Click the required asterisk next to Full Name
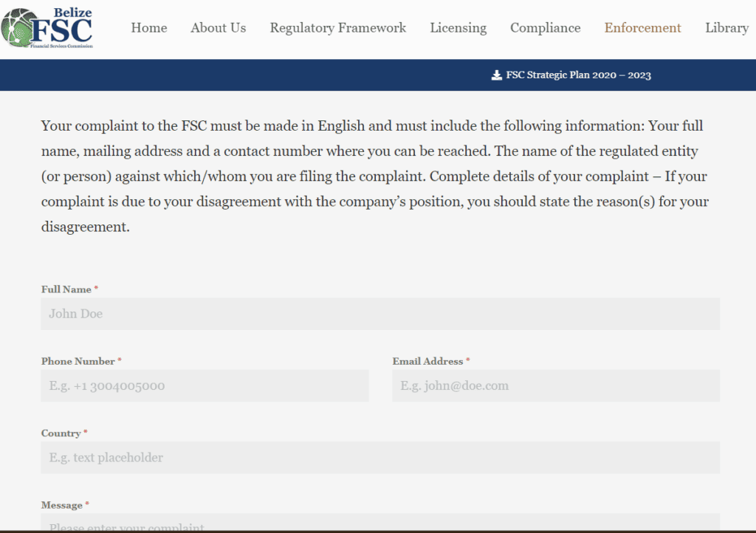This screenshot has width=756, height=533. [97, 288]
